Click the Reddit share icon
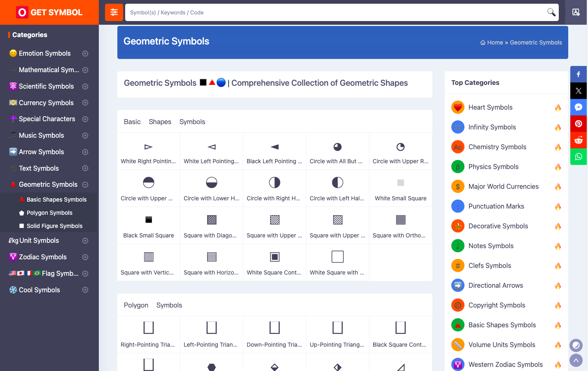Viewport: 588px width, 371px height. [x=579, y=140]
